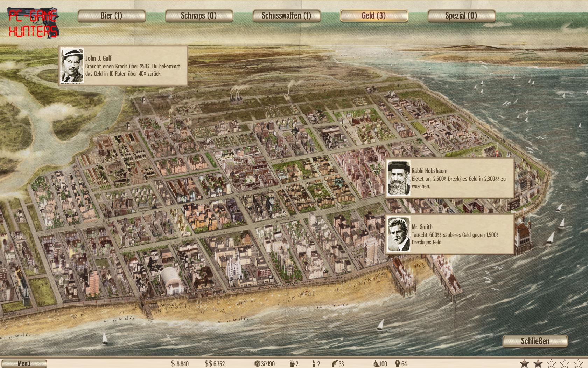This screenshot has height=368, width=588.
Task: Switch to the Bier (1) tab
Action: (111, 16)
